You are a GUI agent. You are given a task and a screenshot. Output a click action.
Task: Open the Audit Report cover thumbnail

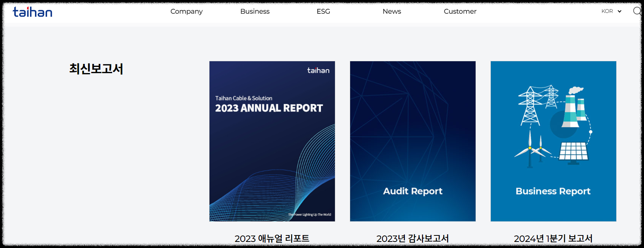pyautogui.click(x=413, y=141)
